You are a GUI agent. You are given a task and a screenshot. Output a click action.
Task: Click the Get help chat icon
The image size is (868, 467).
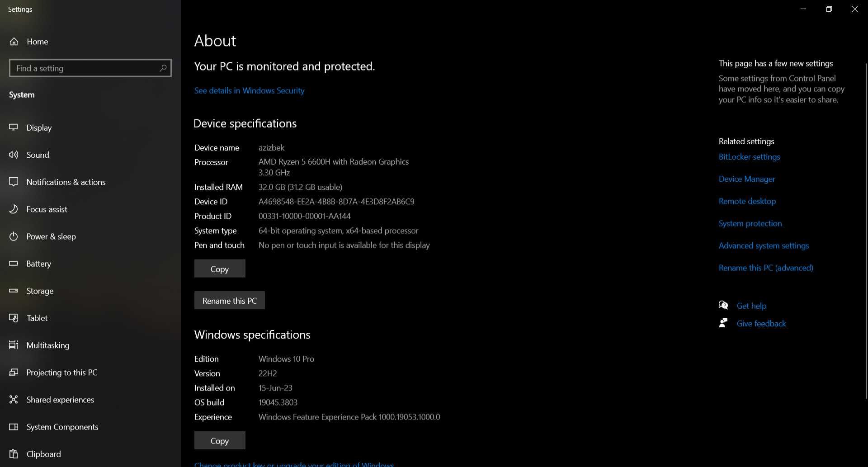point(723,305)
